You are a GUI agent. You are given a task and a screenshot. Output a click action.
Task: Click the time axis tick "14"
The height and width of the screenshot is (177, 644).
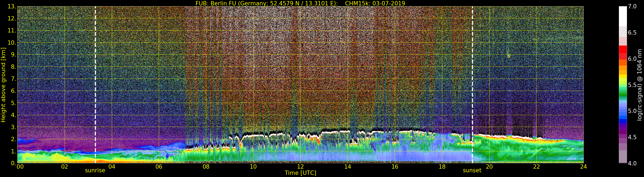click(x=347, y=167)
